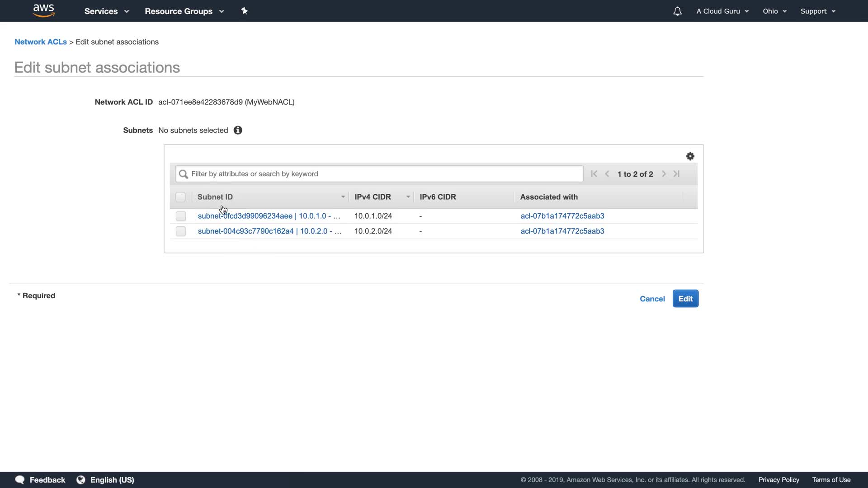Expand the Services dropdown menu
Viewport: 868px width, 488px height.
pyautogui.click(x=106, y=11)
